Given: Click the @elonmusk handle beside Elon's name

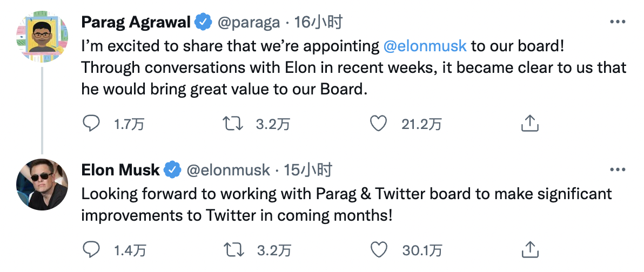Looking at the screenshot, I should tap(228, 170).
